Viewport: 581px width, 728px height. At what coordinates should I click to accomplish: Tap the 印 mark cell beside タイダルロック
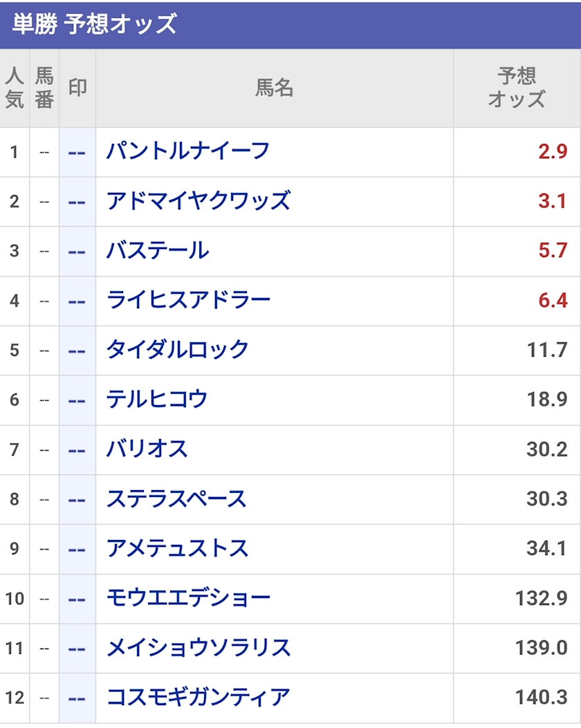click(77, 351)
